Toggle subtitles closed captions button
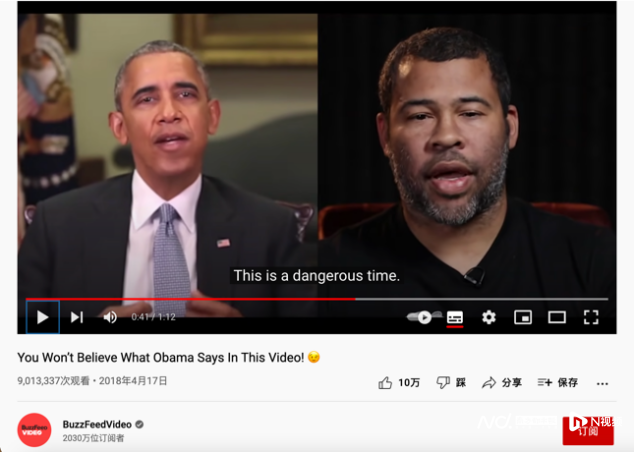 tap(455, 318)
